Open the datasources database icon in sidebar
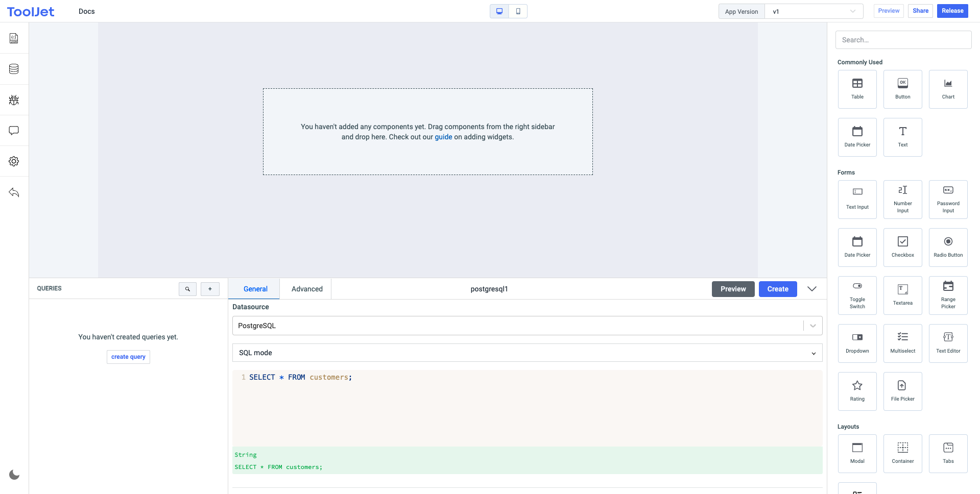 (x=14, y=69)
